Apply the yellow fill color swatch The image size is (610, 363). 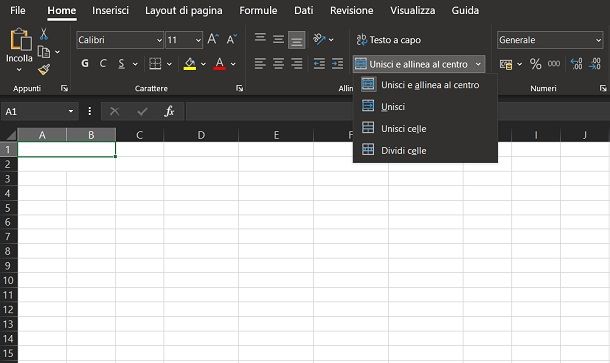[x=190, y=64]
